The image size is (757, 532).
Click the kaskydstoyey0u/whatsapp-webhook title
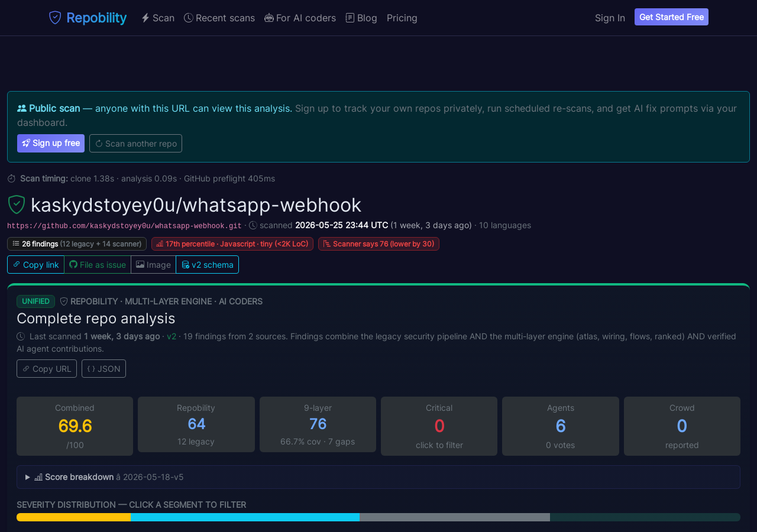[196, 205]
